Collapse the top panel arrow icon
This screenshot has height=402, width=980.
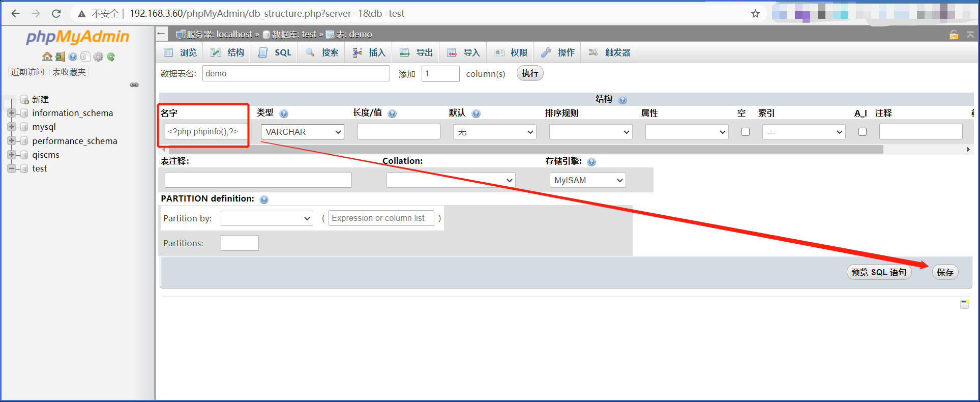pyautogui.click(x=970, y=35)
